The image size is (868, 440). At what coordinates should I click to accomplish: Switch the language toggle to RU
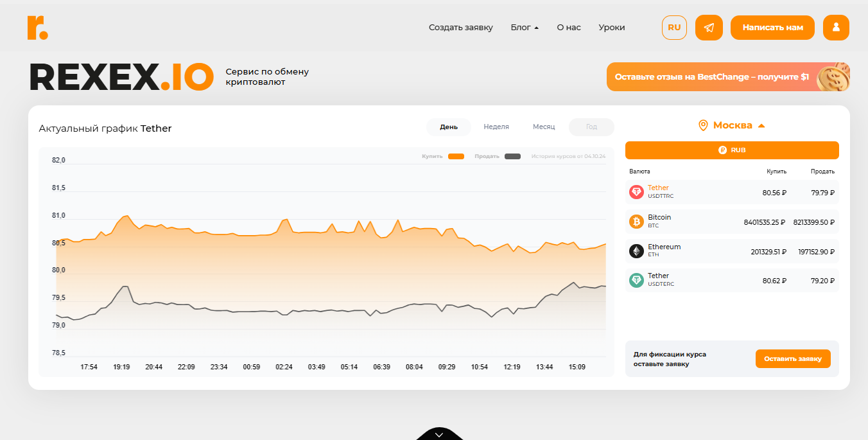point(674,27)
